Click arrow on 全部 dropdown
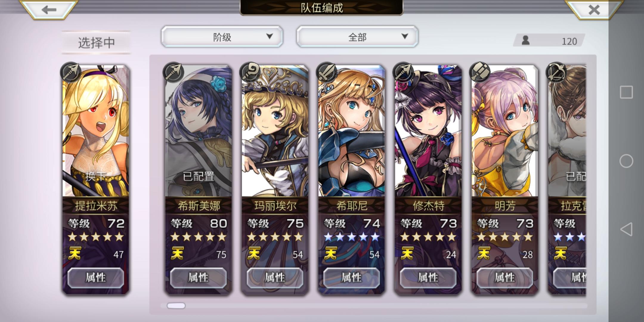Screen dimensions: 644x322 click(405, 36)
